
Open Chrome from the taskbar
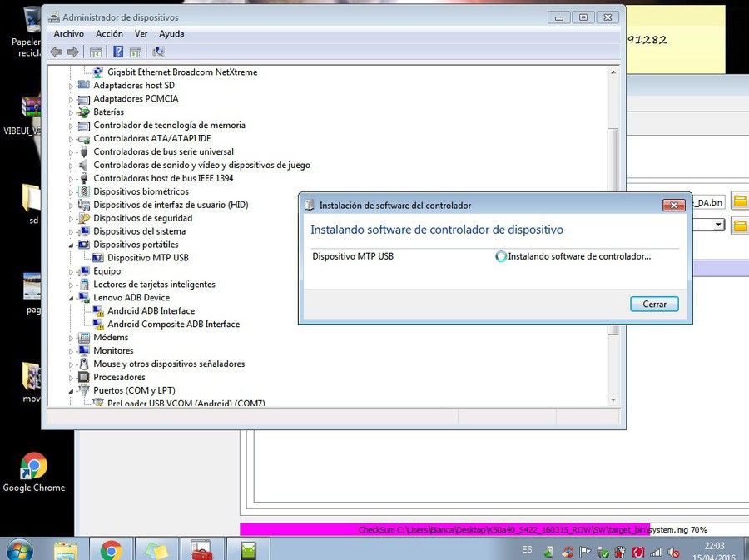(x=111, y=550)
